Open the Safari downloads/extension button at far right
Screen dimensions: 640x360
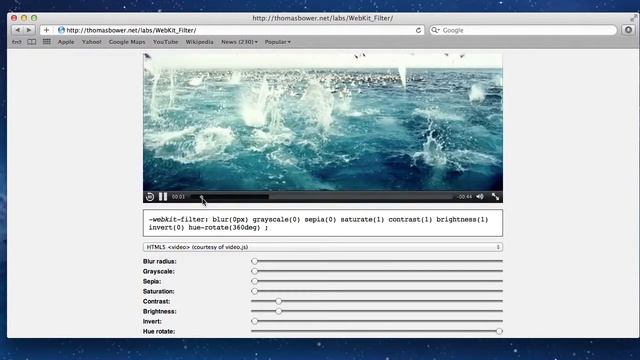pos(628,30)
